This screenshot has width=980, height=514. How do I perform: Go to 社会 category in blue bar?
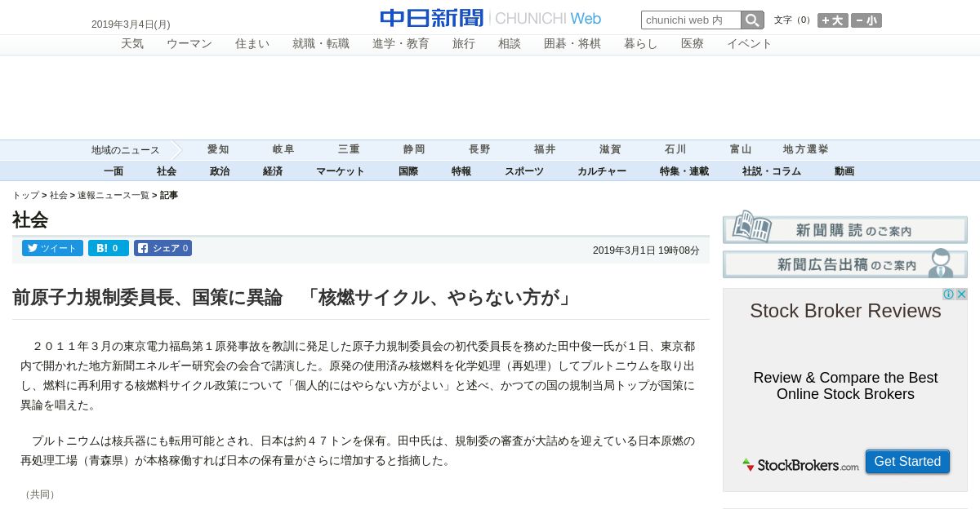(x=167, y=171)
